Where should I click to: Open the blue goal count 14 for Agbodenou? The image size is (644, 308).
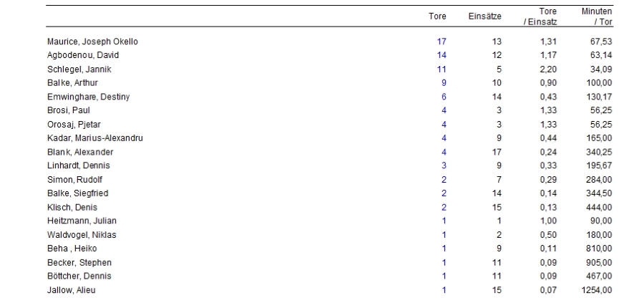coord(441,55)
